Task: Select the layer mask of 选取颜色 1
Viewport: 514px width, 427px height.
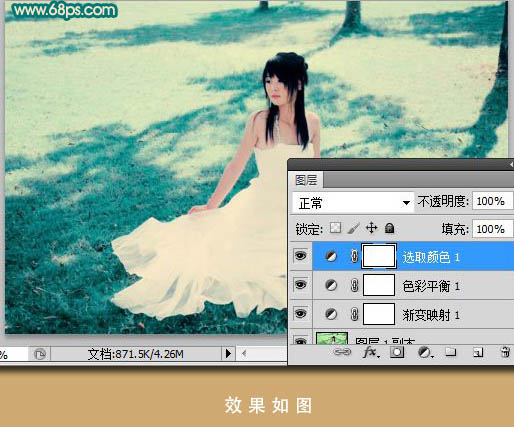Action: coord(379,256)
